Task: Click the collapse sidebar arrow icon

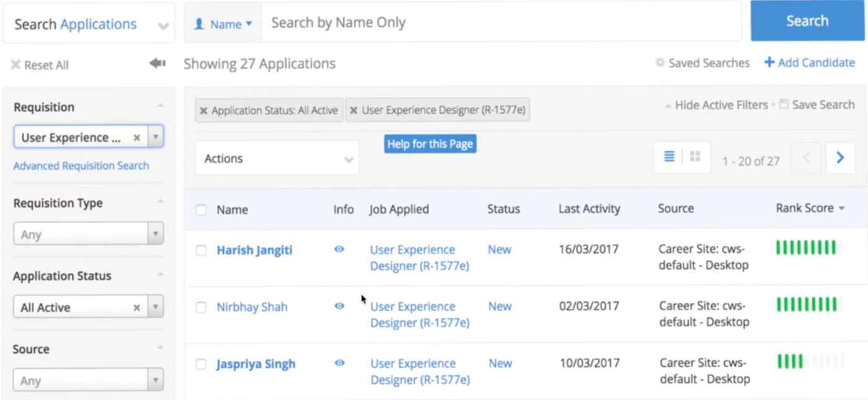Action: pos(157,63)
